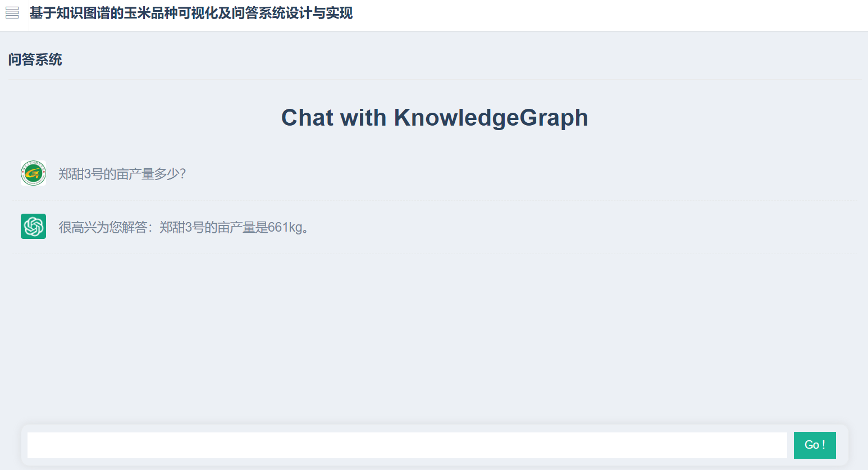868x470 pixels.
Task: Select the green ChatGPT logo beside the answer
Action: tap(33, 226)
